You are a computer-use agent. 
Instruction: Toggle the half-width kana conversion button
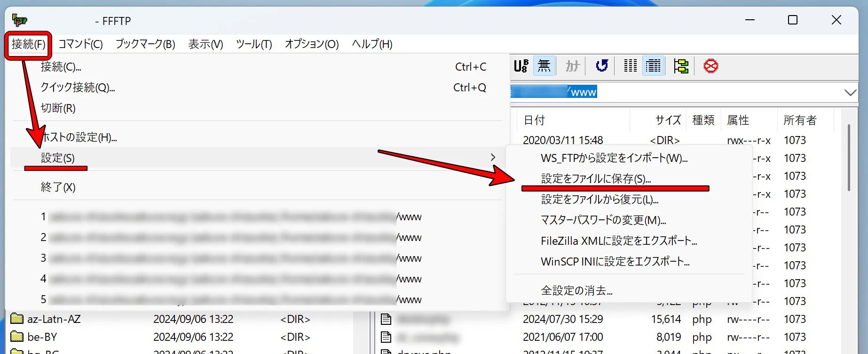(x=572, y=66)
